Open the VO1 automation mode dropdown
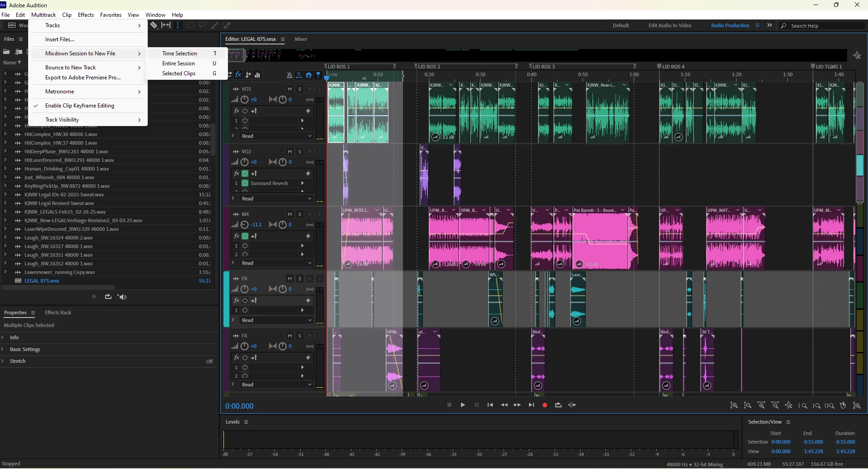This screenshot has height=469, width=868. [x=276, y=136]
